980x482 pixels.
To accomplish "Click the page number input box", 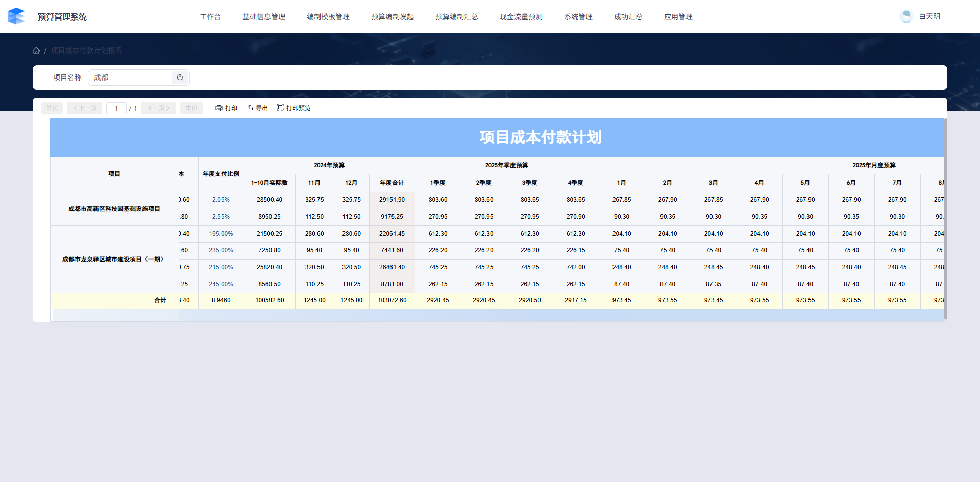I will point(116,108).
